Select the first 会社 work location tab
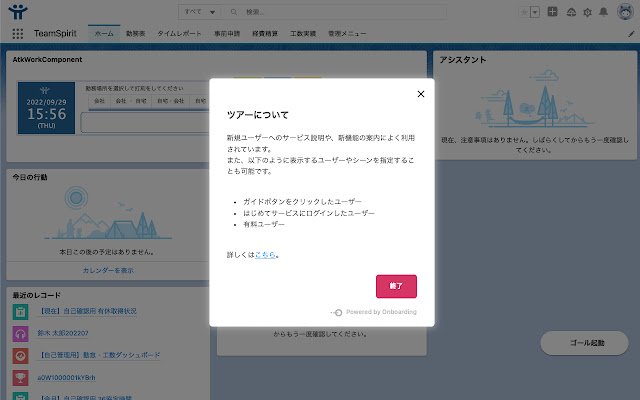Image resolution: width=640 pixels, height=400 pixels. click(100, 101)
